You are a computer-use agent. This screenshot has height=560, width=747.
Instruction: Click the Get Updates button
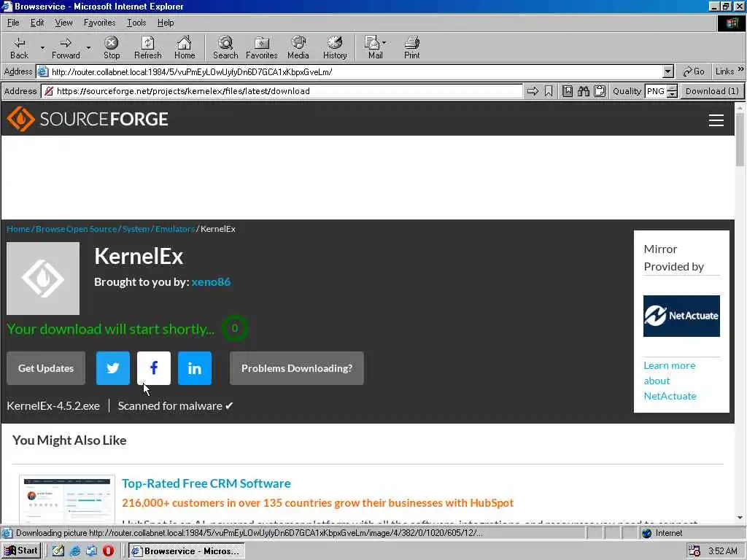click(x=46, y=368)
